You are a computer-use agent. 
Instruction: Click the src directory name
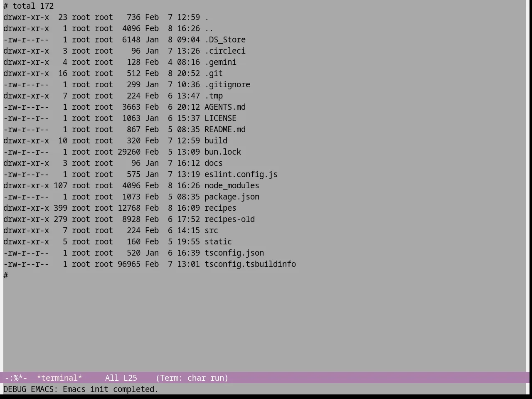click(211, 230)
